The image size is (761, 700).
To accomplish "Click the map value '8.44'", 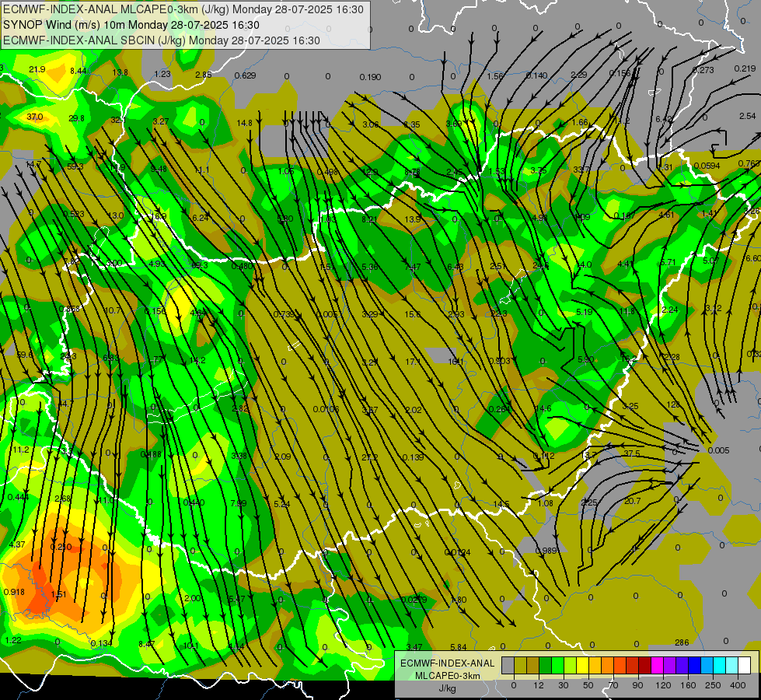I will [x=79, y=72].
